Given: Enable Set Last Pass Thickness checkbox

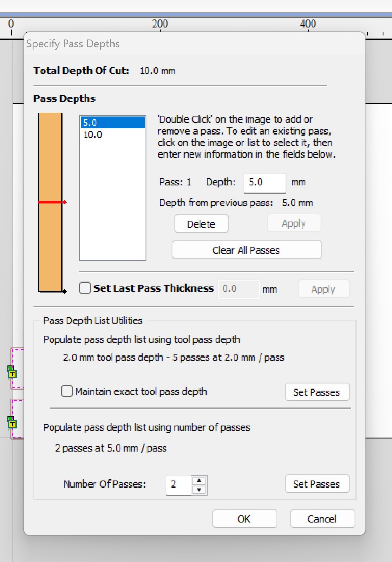Looking at the screenshot, I should coord(85,288).
